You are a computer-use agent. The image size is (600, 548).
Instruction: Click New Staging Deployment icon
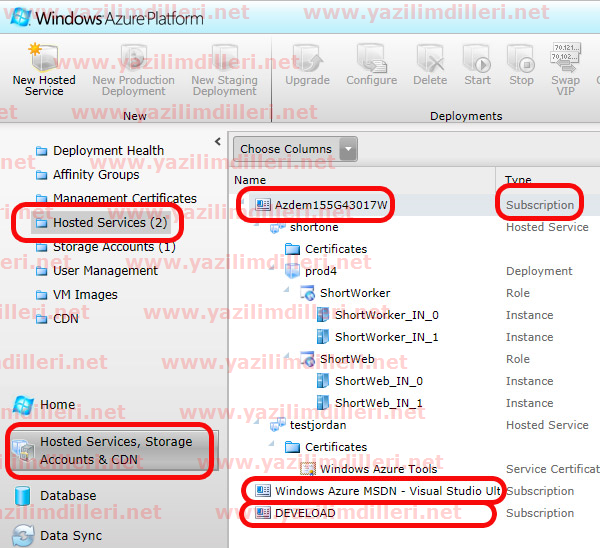224,58
